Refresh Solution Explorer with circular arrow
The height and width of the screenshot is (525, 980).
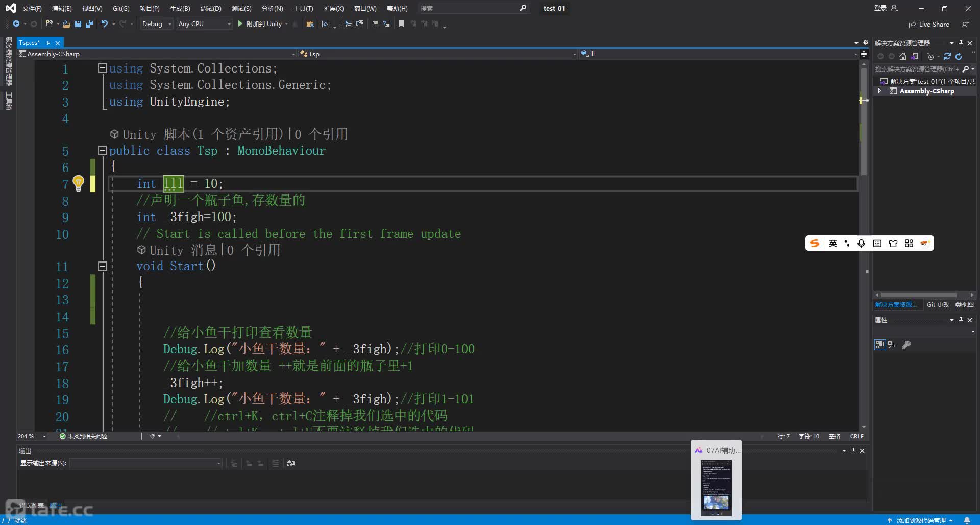[x=959, y=56]
